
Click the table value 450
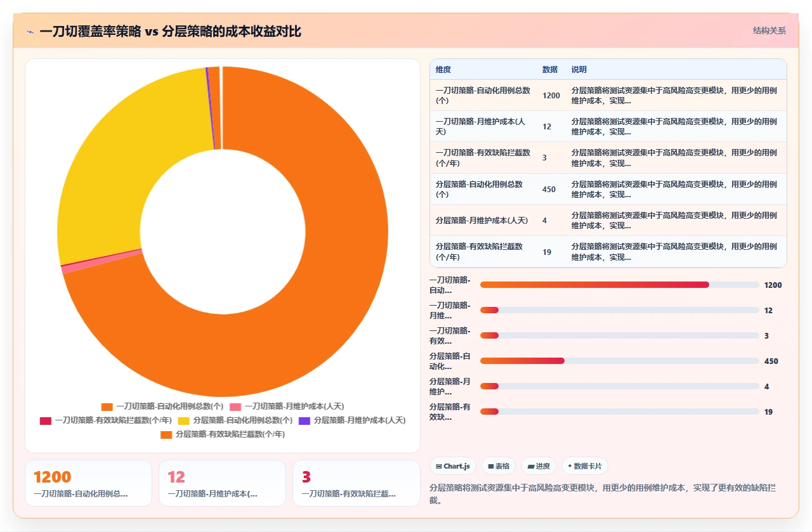pyautogui.click(x=549, y=189)
